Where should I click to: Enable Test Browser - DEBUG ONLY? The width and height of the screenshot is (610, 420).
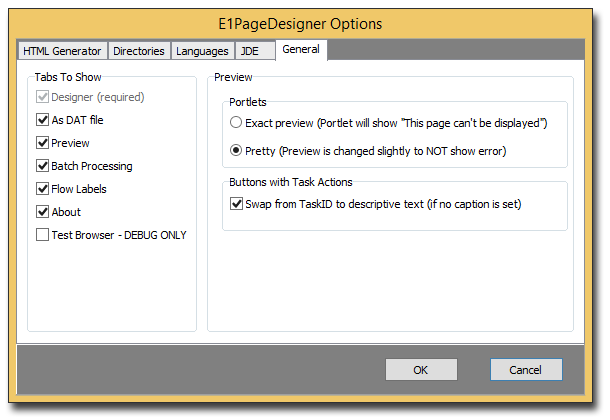click(42, 235)
